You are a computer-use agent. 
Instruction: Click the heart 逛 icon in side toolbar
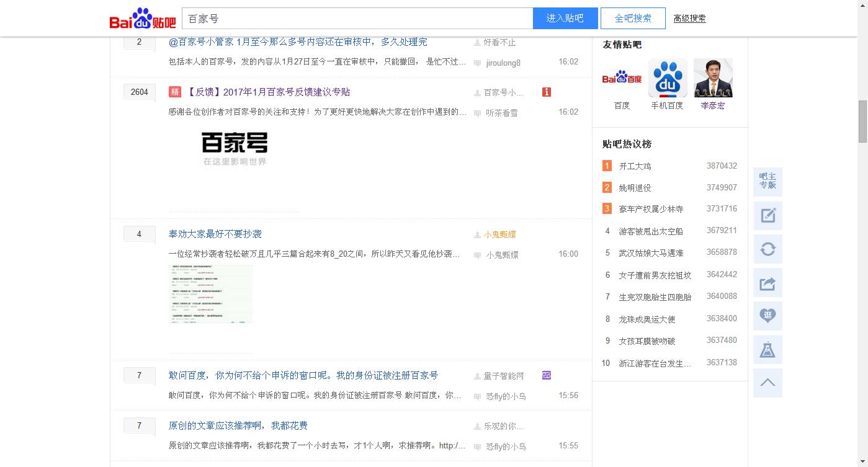[x=767, y=316]
